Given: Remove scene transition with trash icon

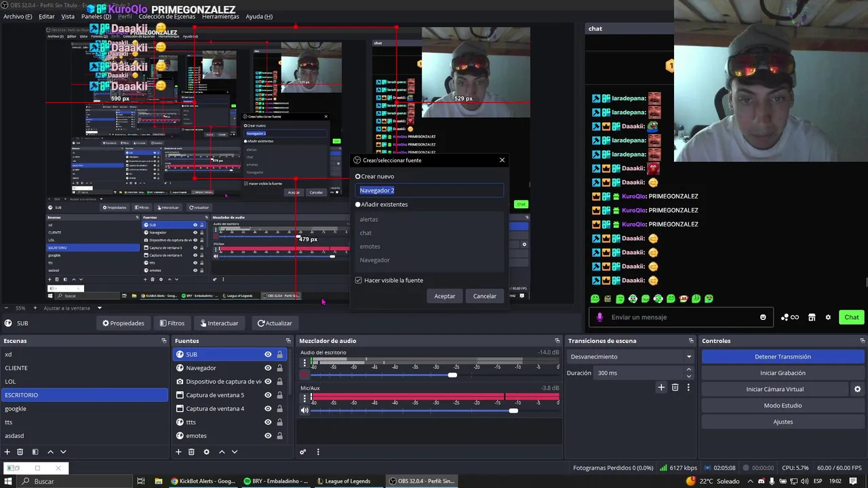Looking at the screenshot, I should (x=675, y=388).
